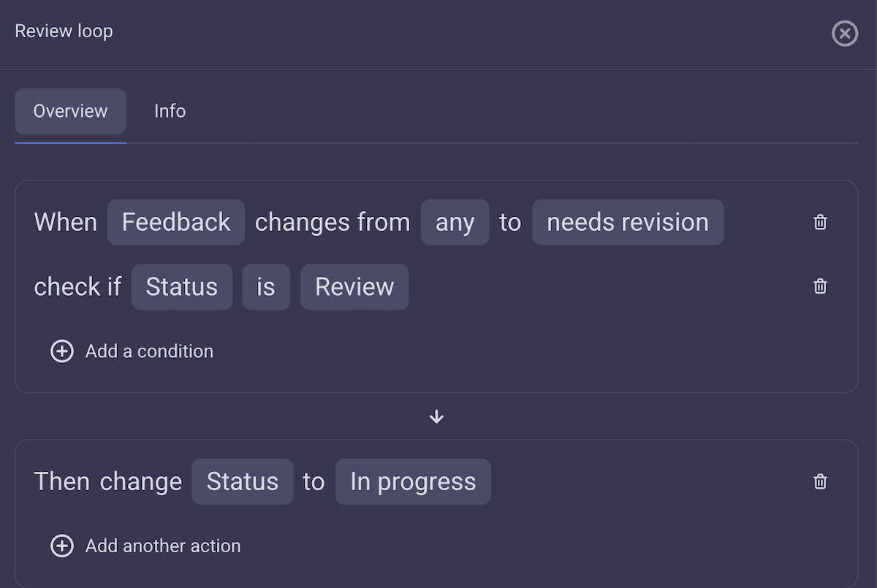Click the downward arrow between the blocks
The height and width of the screenshot is (588, 877).
pyautogui.click(x=436, y=416)
